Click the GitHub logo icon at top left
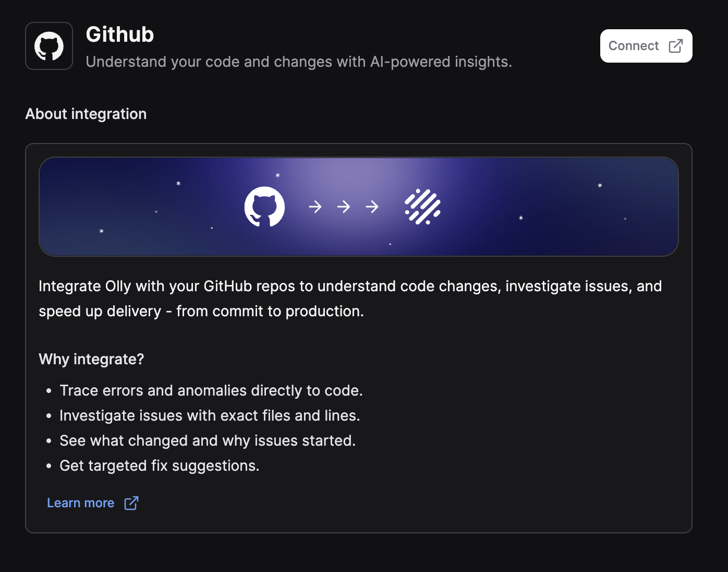The width and height of the screenshot is (728, 572). 48,45
